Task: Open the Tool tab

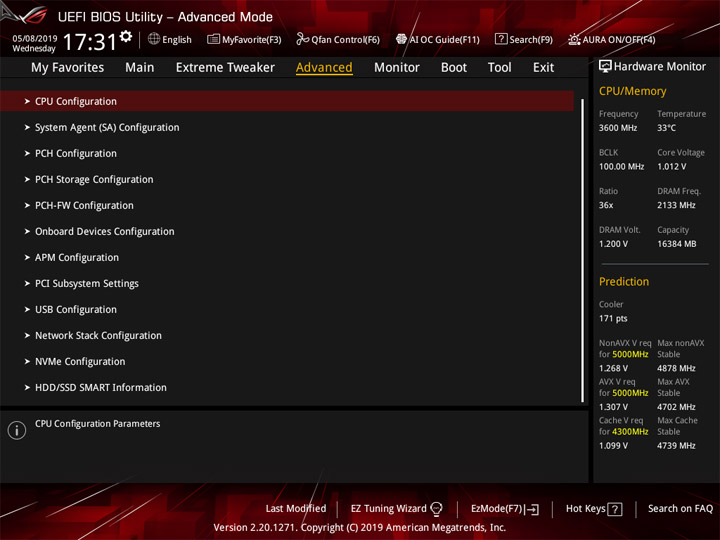Action: point(499,68)
